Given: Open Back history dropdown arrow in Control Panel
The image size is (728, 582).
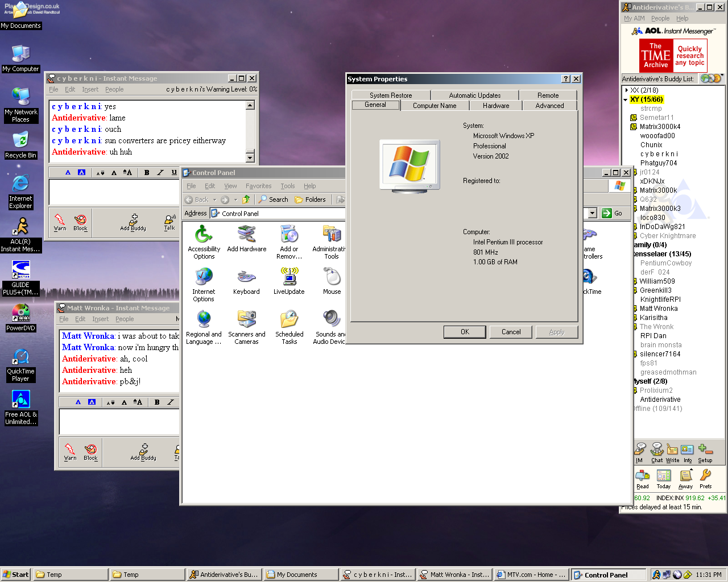Looking at the screenshot, I should click(x=214, y=199).
